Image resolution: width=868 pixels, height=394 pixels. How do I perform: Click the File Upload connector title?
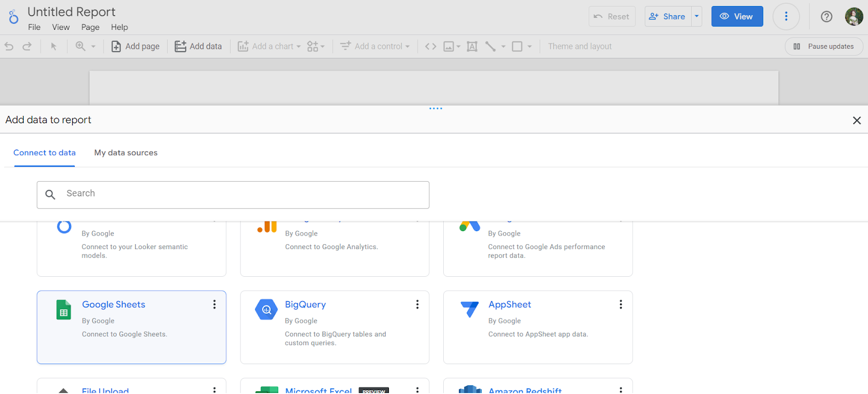105,390
